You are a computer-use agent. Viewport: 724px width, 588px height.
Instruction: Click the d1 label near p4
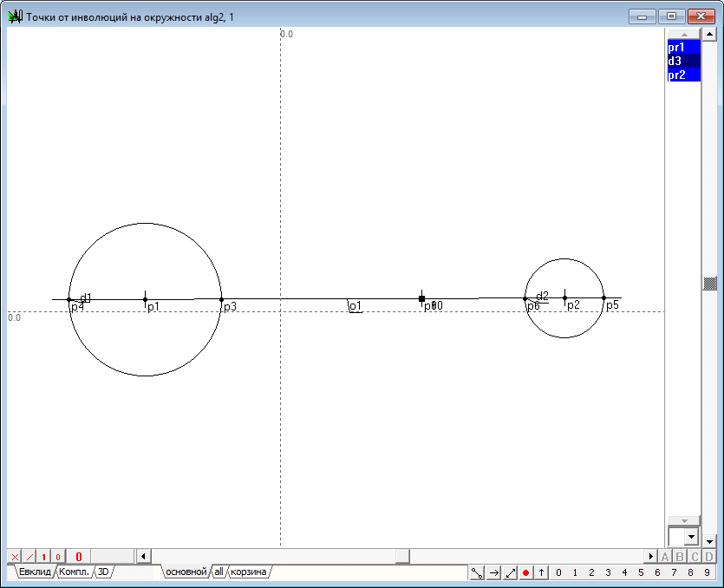click(86, 297)
